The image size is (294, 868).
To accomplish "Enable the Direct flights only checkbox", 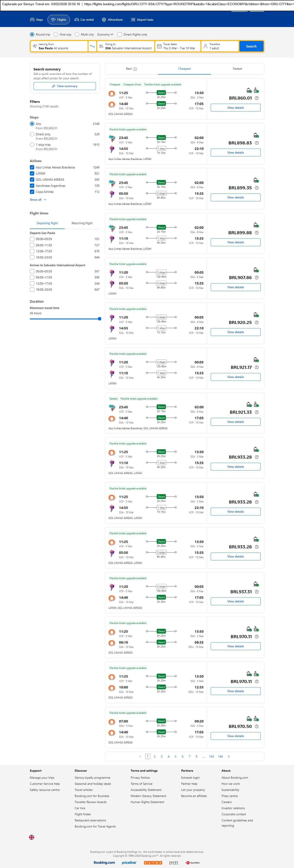I will coord(120,34).
